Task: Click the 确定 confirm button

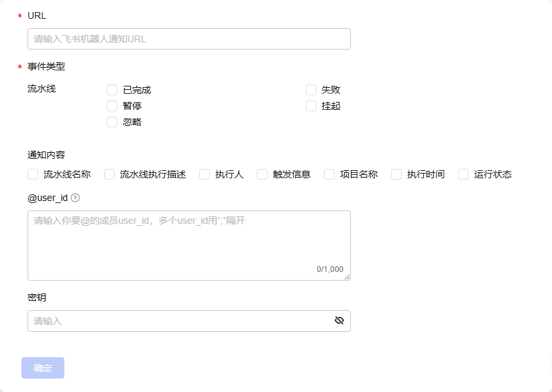Action: point(43,368)
